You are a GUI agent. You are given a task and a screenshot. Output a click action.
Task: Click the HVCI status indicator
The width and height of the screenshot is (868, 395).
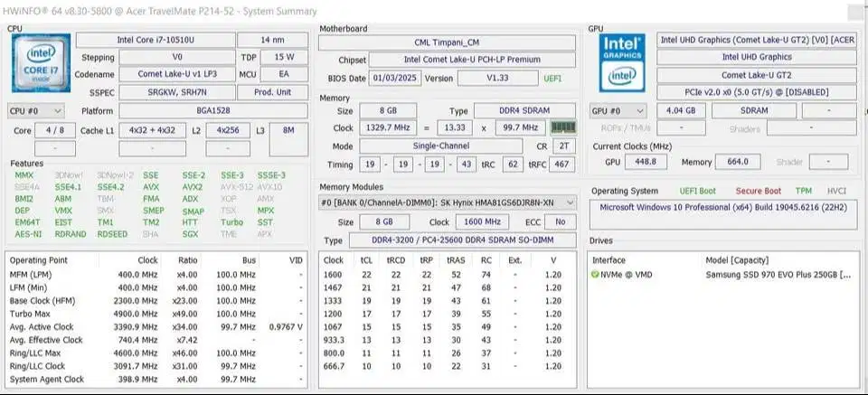pyautogui.click(x=836, y=191)
